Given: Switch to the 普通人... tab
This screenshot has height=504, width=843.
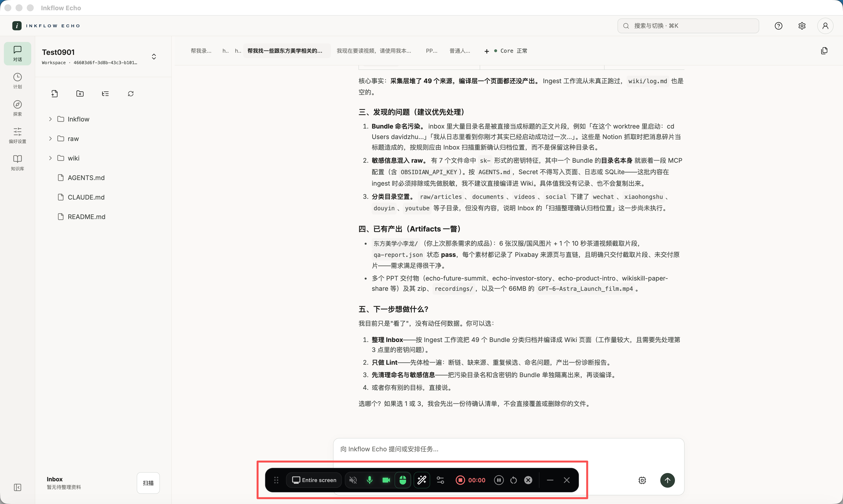Looking at the screenshot, I should (460, 51).
